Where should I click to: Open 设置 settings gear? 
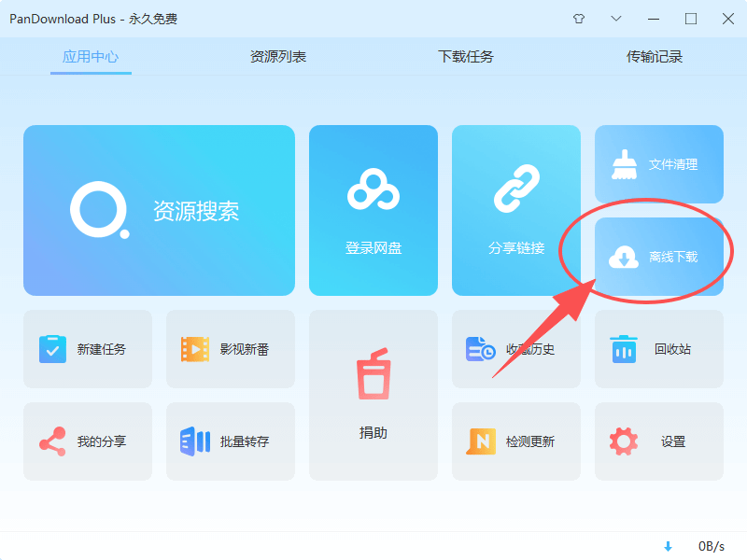(x=658, y=441)
